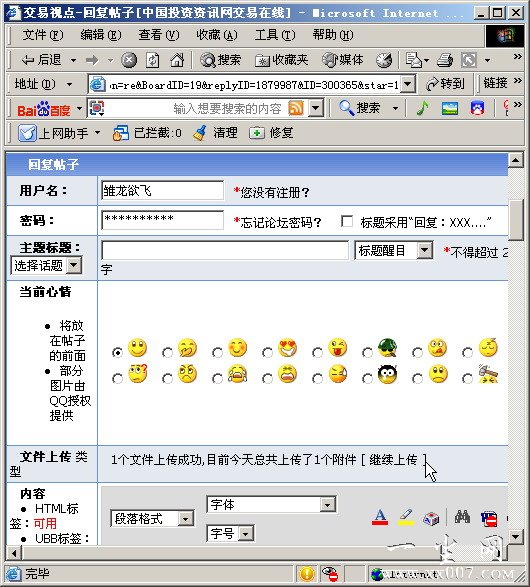Click the Baidu toolbar music note icon
Viewport: 530px width, 587px height.
(x=423, y=109)
